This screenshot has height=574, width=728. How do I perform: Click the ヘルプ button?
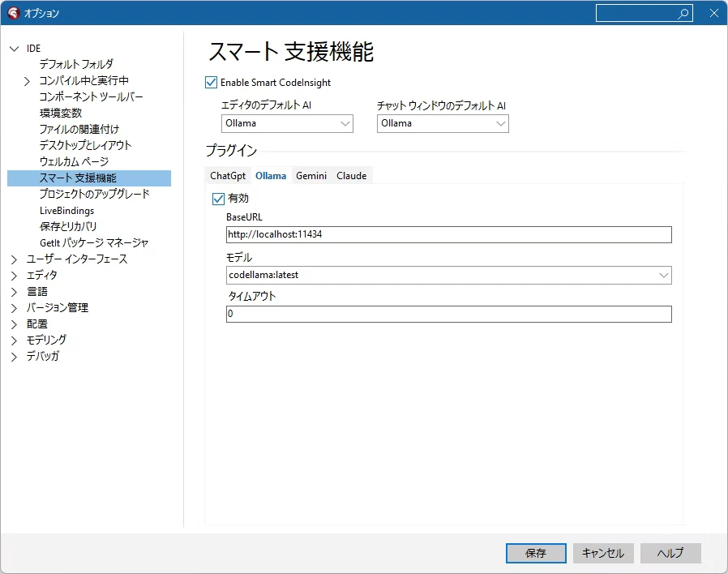[670, 553]
